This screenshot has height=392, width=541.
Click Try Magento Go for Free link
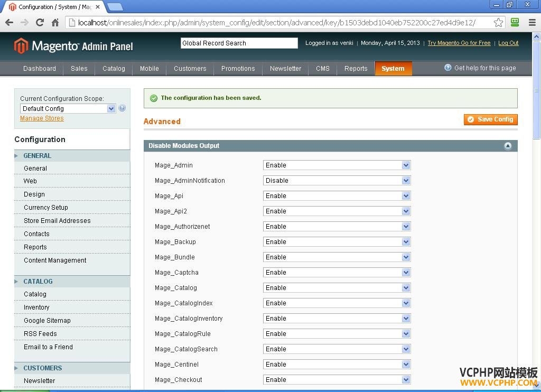point(459,43)
